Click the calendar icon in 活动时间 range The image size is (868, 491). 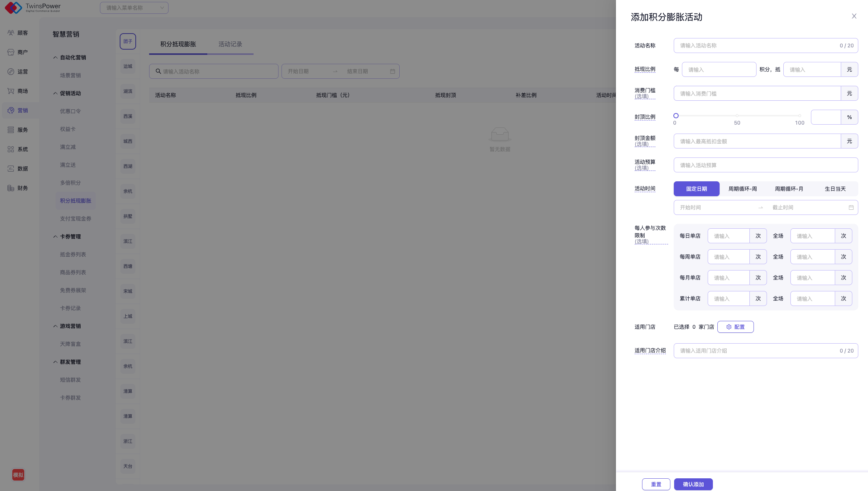pos(851,207)
